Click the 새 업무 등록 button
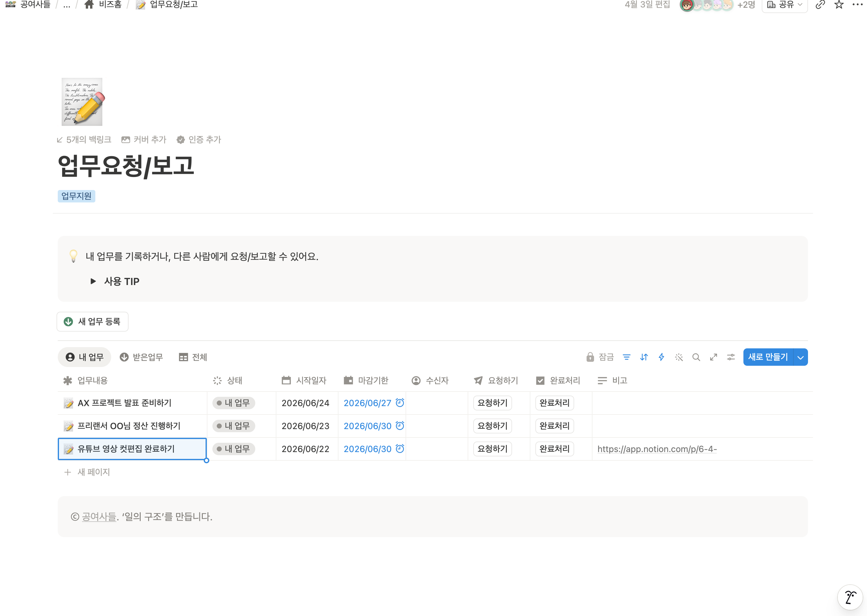The height and width of the screenshot is (616, 867). pos(93,322)
